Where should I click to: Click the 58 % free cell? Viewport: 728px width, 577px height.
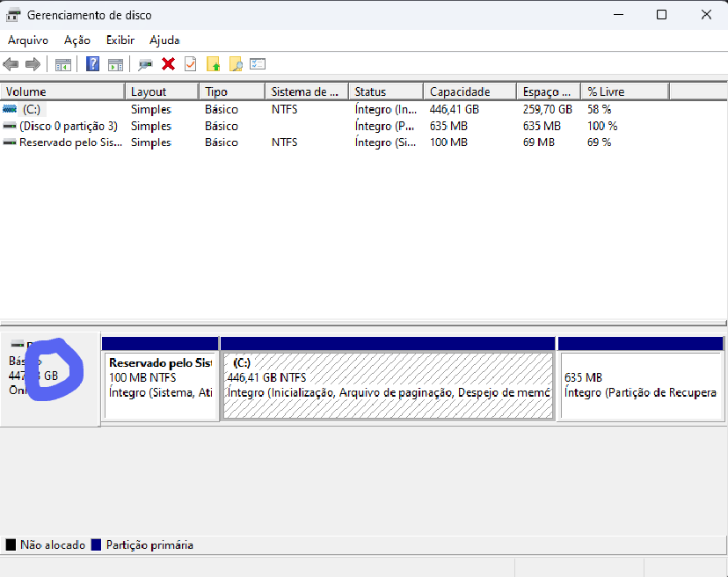[599, 109]
